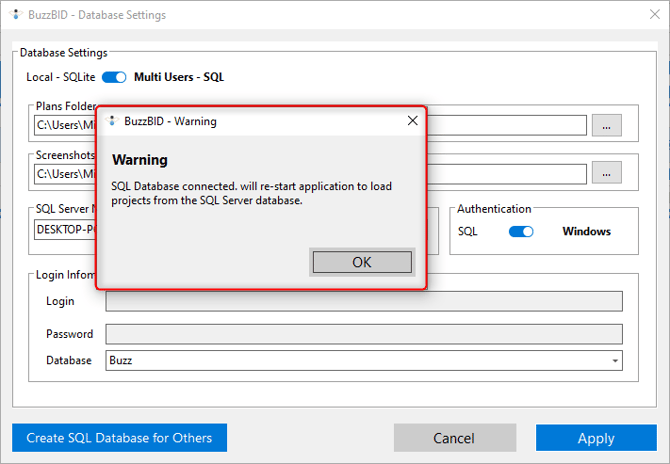670x464 pixels.
Task: Expand the Database dropdown showing Buzz
Action: click(x=615, y=360)
